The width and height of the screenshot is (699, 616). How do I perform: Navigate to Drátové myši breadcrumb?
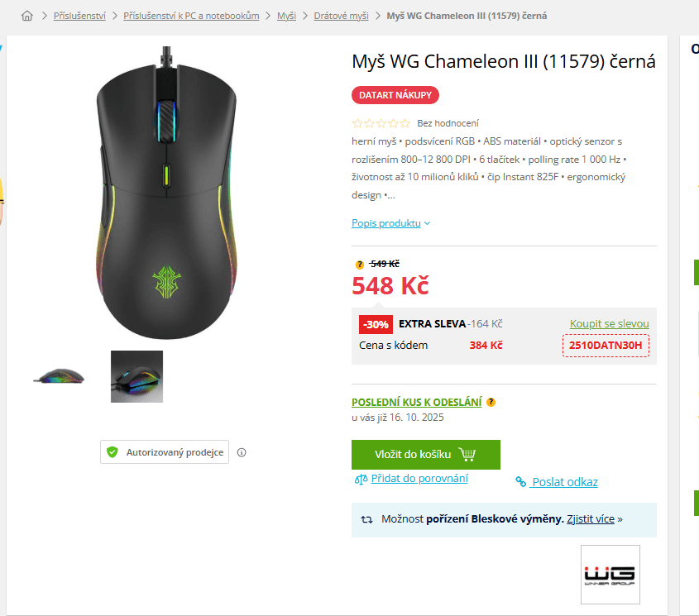coord(341,16)
